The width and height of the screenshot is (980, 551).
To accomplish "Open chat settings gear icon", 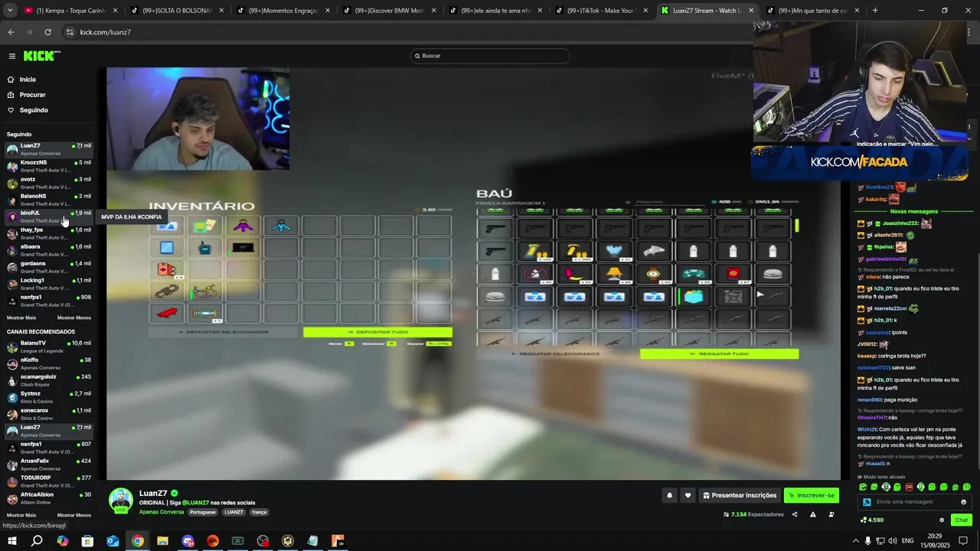I will (x=942, y=520).
